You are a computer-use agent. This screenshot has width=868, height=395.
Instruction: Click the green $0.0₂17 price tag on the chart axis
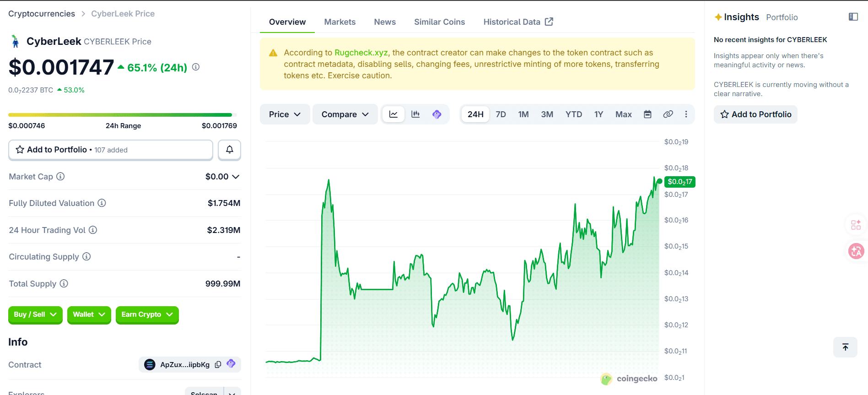point(680,182)
